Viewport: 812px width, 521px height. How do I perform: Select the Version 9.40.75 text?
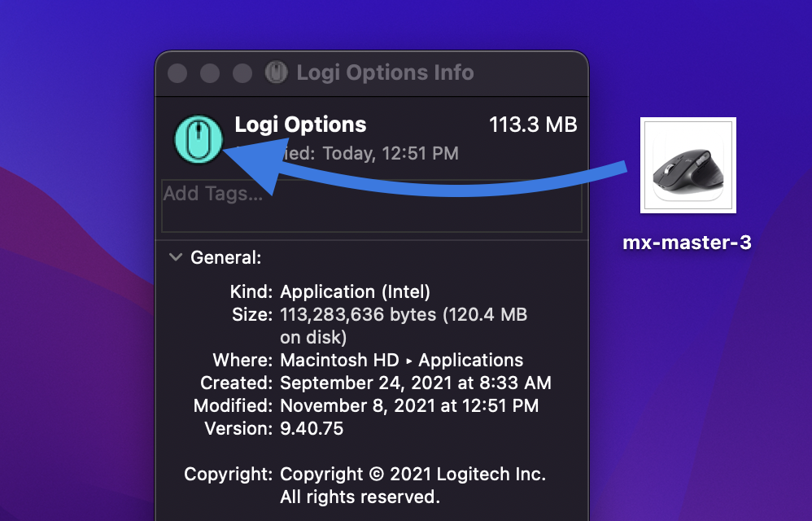[x=309, y=427]
